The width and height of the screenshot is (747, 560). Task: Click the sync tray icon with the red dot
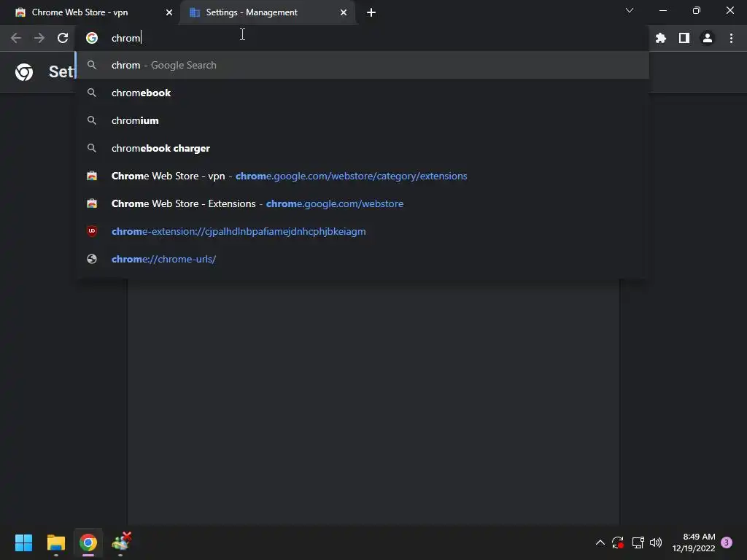(x=618, y=542)
